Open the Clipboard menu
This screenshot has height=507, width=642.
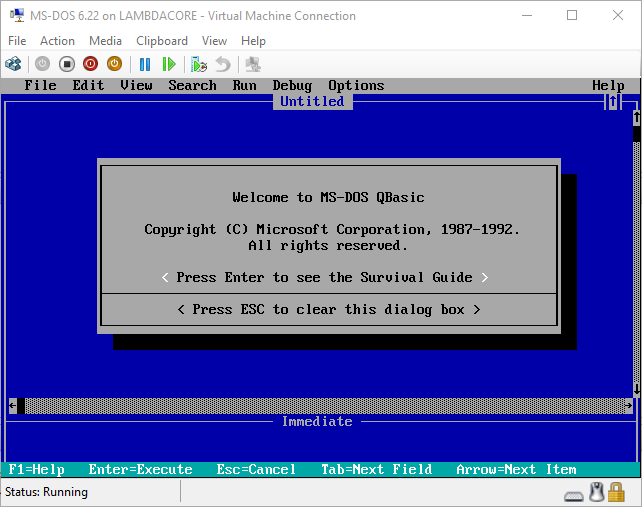162,41
